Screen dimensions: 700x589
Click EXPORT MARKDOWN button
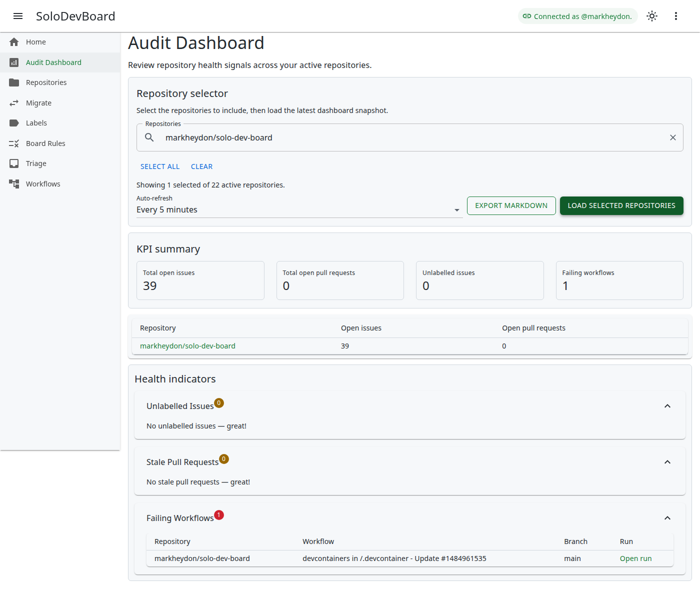tap(511, 205)
